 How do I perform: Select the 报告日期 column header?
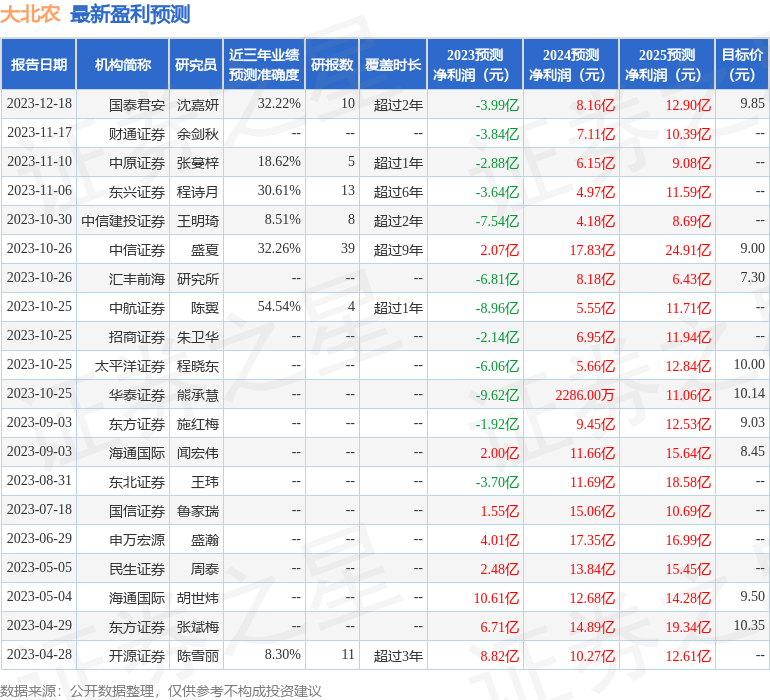pyautogui.click(x=39, y=65)
